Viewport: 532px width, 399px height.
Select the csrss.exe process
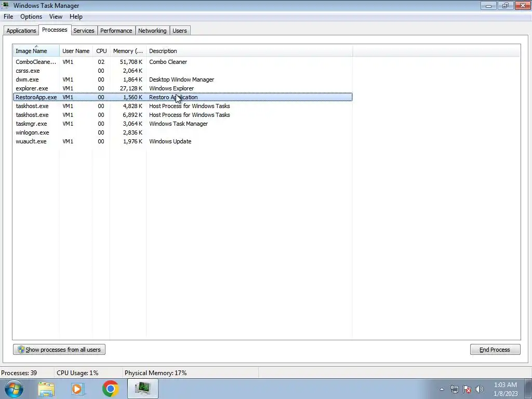click(183, 71)
